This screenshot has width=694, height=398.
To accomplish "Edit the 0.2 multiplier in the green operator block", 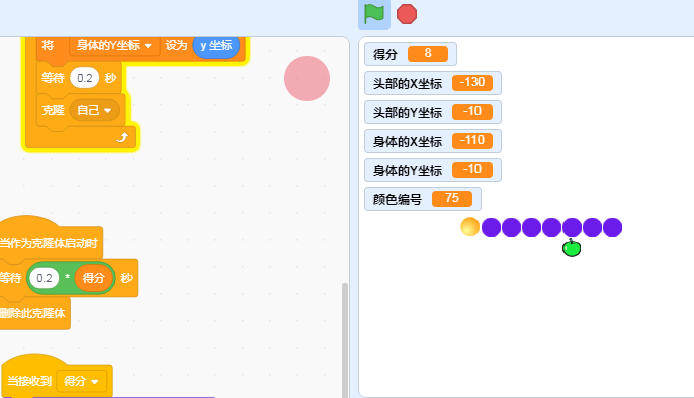I will pos(44,278).
